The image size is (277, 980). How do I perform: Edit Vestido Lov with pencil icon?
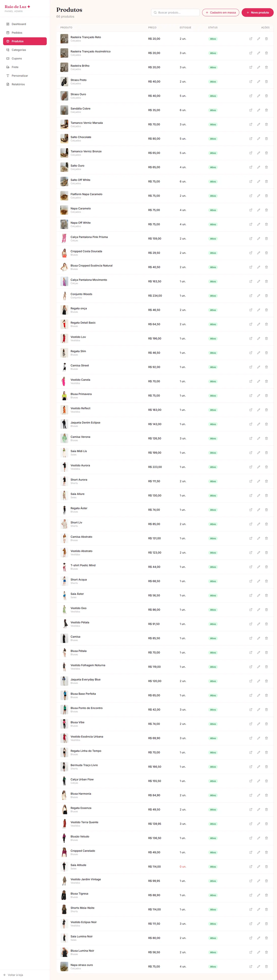coord(258,338)
